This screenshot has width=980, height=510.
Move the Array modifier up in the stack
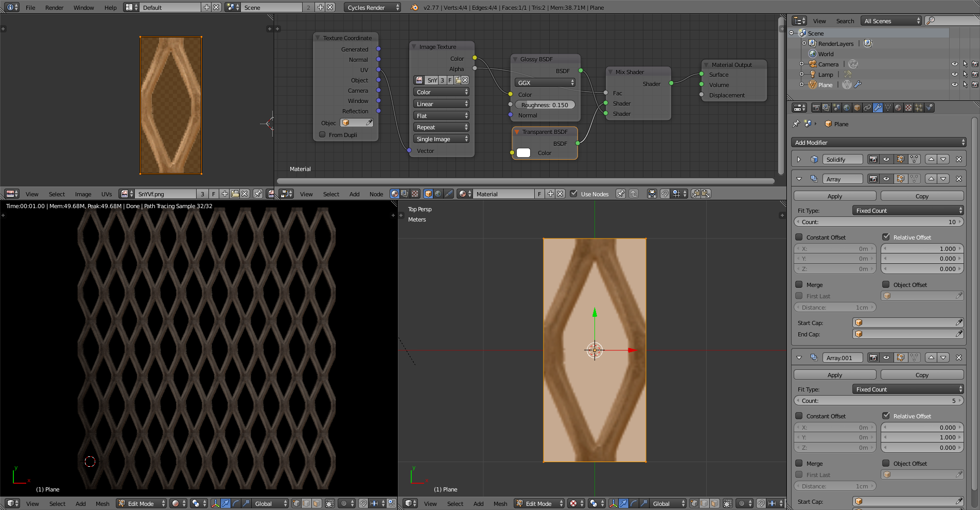click(931, 179)
